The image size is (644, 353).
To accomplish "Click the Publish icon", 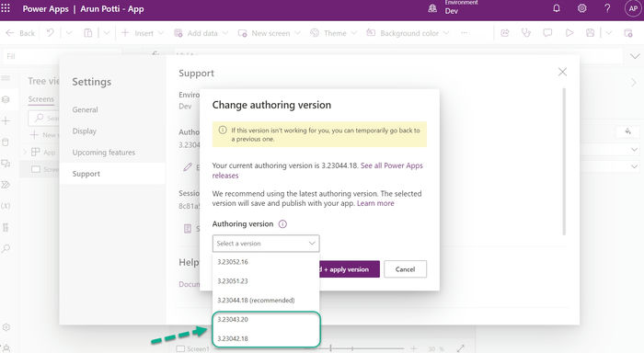I will coord(628,33).
